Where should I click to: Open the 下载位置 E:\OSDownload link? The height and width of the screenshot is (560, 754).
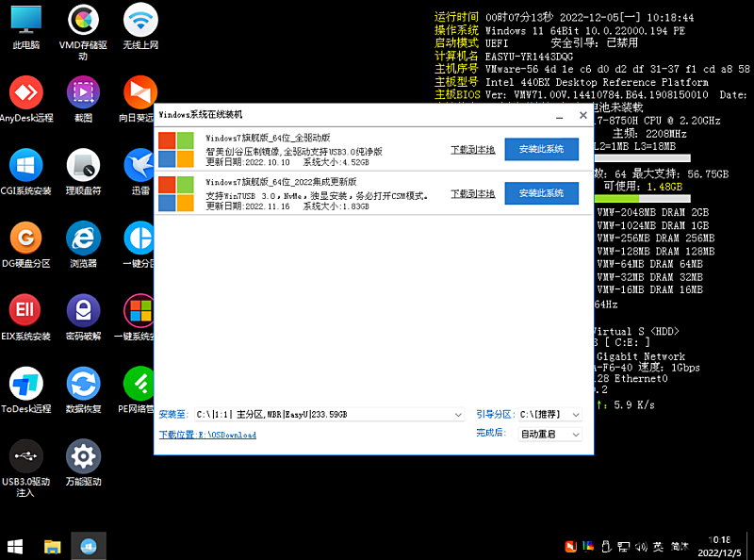click(x=207, y=435)
